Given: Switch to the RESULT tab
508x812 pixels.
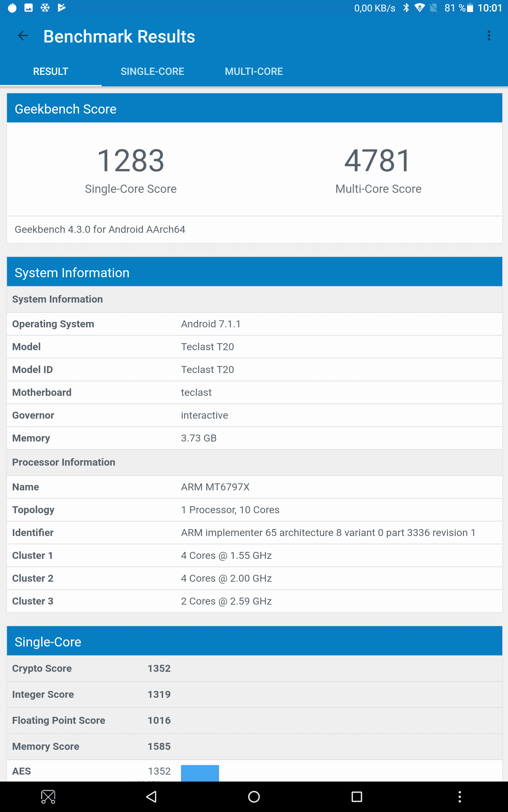Looking at the screenshot, I should tap(51, 71).
